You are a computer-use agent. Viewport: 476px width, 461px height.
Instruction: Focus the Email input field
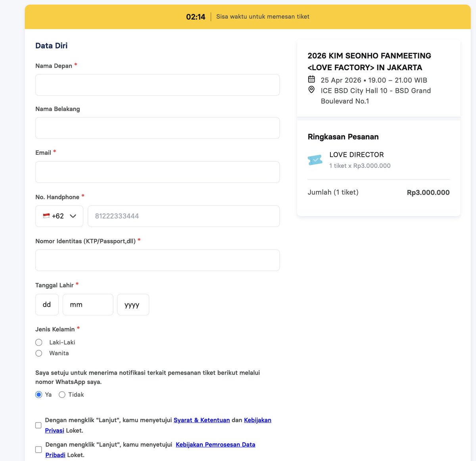click(157, 172)
